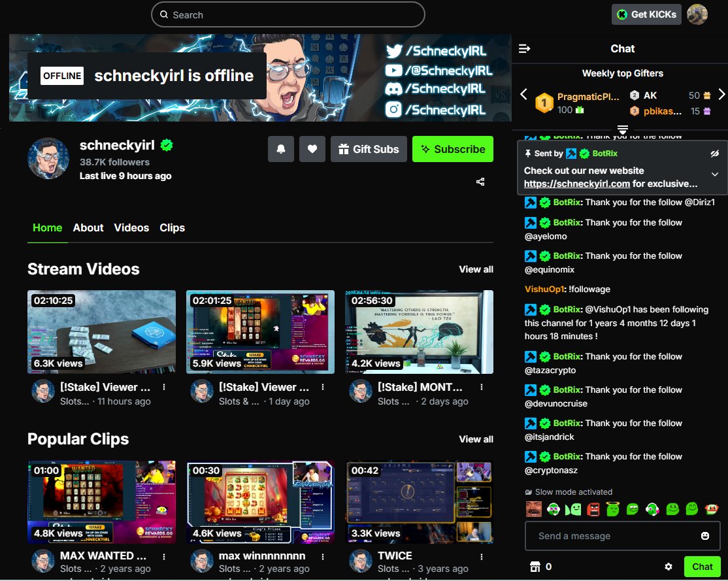Open options menu for 02:01:25 video
This screenshot has height=581, width=728.
[323, 387]
